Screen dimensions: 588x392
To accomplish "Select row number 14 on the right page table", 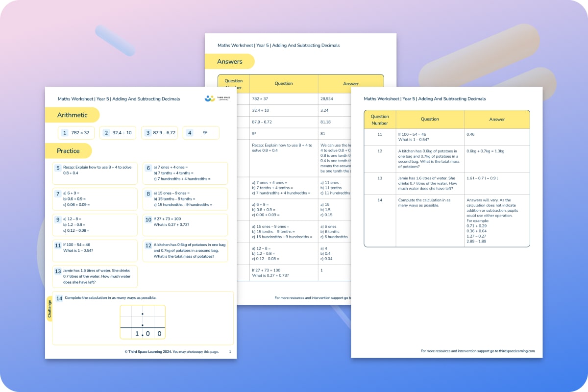I will click(x=380, y=200).
